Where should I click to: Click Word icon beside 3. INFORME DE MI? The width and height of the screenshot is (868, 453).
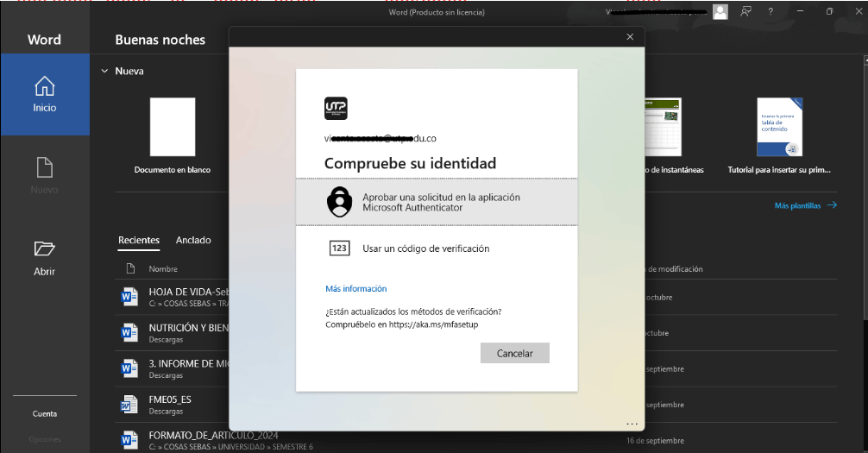click(x=129, y=368)
